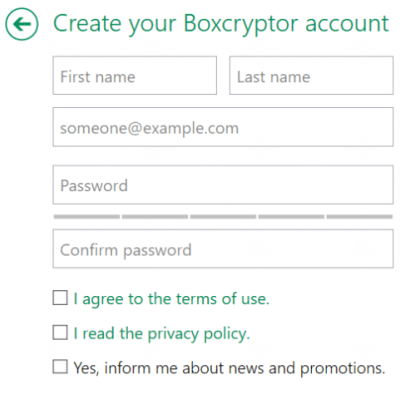The image size is (416, 400).
Task: Open the 'I read the privacy policy' link
Action: click(162, 334)
